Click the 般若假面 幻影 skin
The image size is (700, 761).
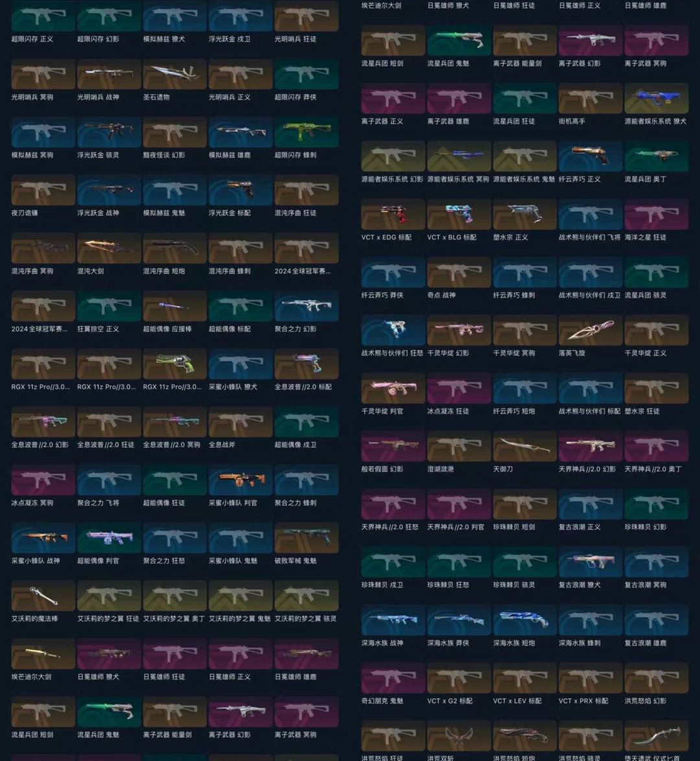(x=393, y=447)
